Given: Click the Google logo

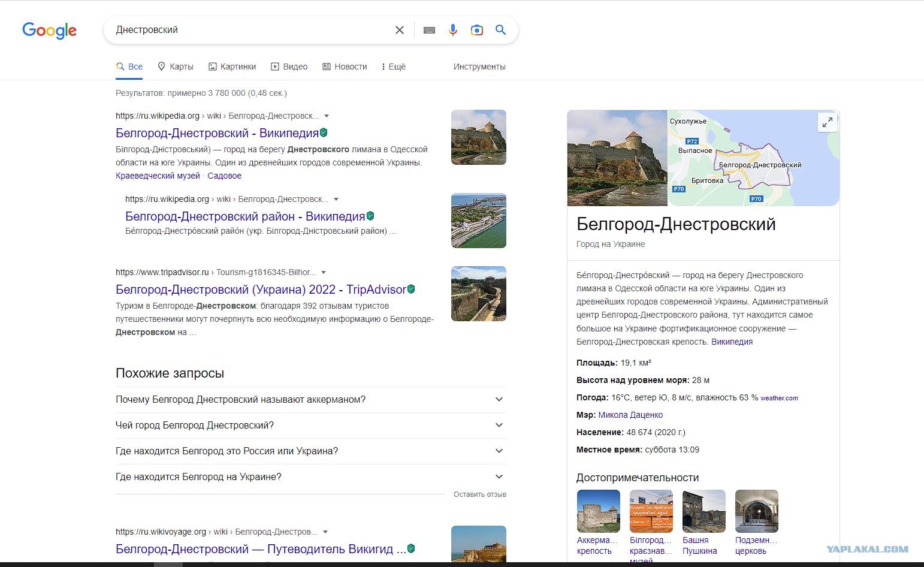Looking at the screenshot, I should pyautogui.click(x=49, y=30).
